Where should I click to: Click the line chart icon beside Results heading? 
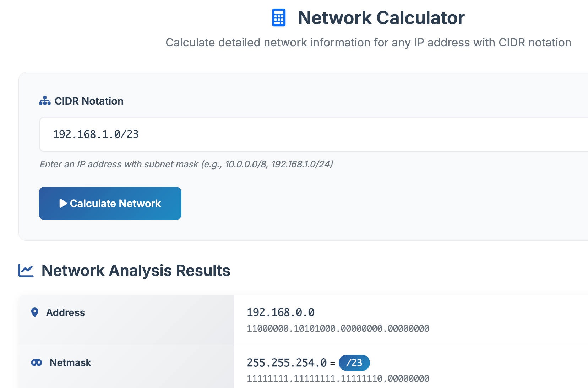pyautogui.click(x=26, y=271)
